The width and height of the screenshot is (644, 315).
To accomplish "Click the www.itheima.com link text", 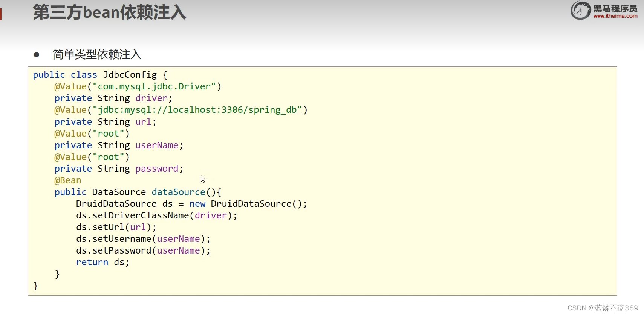I will pyautogui.click(x=615, y=16).
